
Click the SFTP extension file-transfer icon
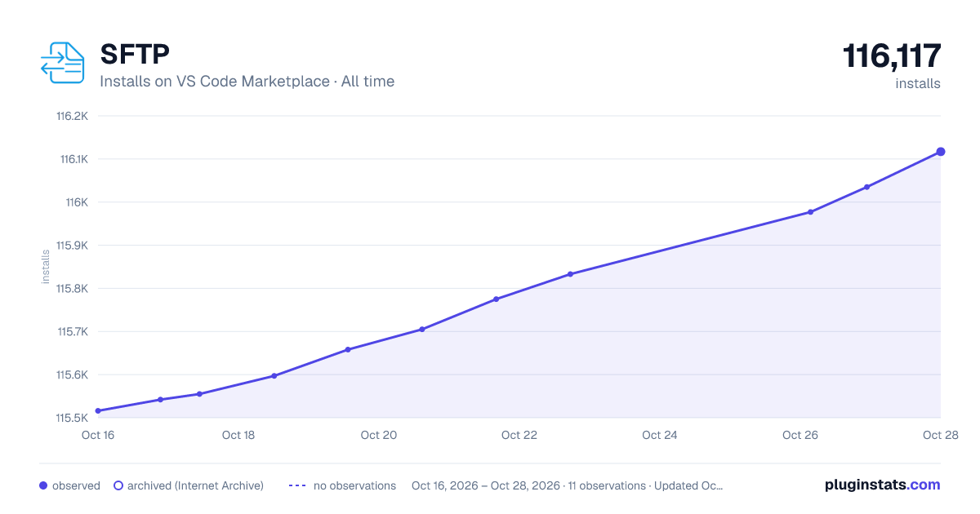click(62, 63)
